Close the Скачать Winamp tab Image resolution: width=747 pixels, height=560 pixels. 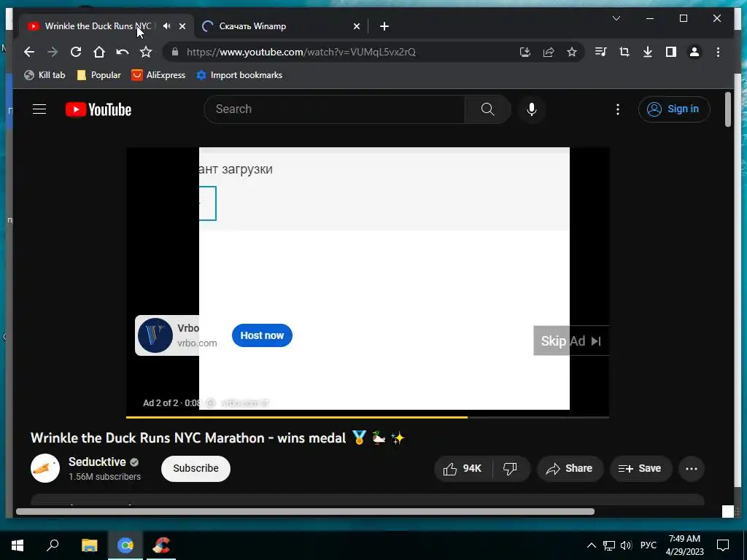356,26
